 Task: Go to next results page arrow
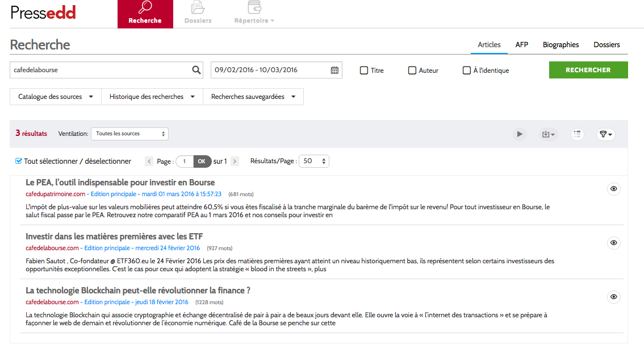235,161
